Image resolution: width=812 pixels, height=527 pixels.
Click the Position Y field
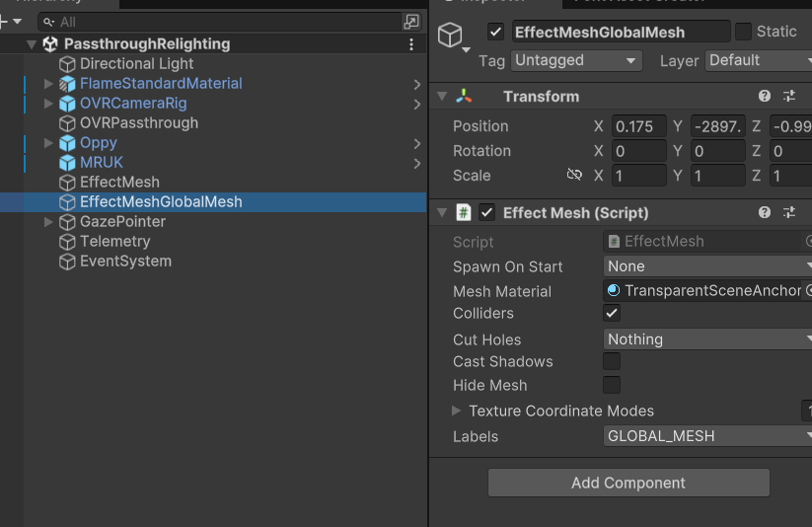pyautogui.click(x=717, y=126)
